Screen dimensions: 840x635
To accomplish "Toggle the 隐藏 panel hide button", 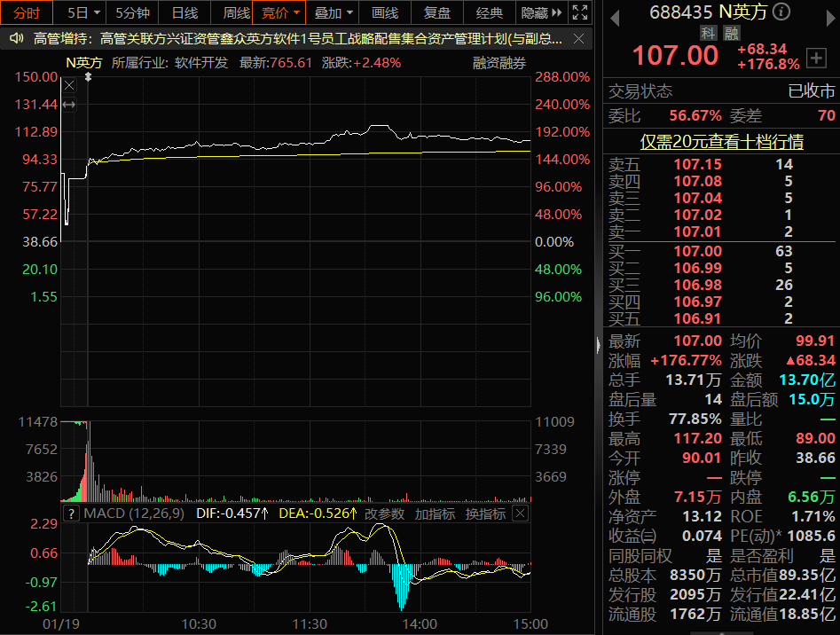I will point(542,12).
